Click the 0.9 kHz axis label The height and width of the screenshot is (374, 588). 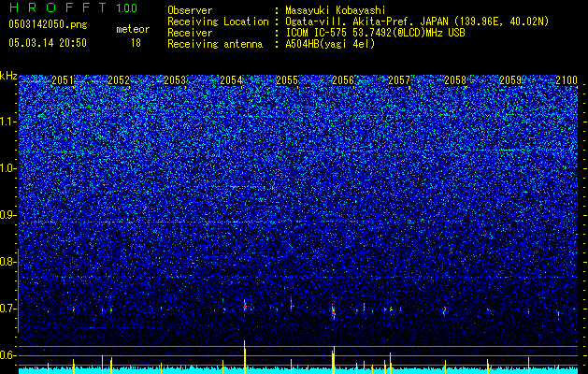tap(8, 215)
